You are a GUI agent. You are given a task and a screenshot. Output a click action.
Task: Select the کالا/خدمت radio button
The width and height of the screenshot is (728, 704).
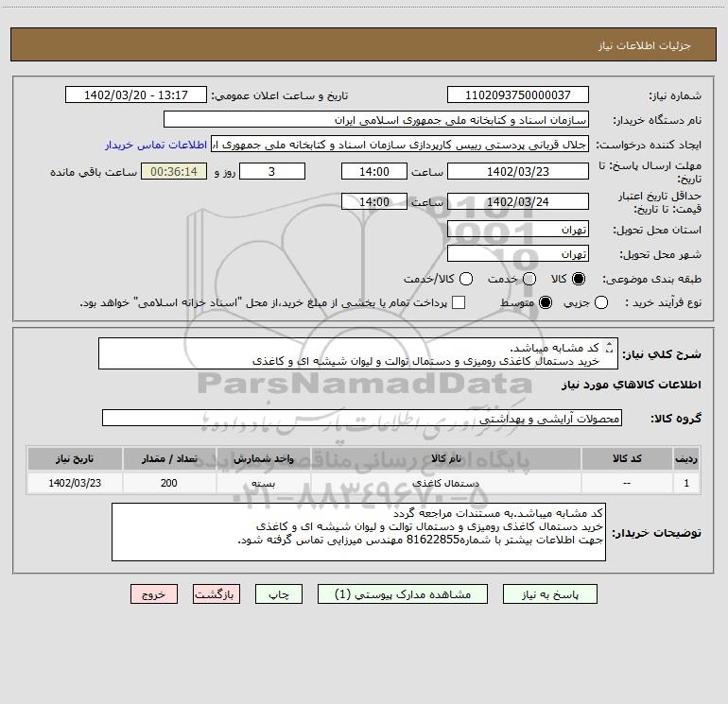pyautogui.click(x=466, y=279)
